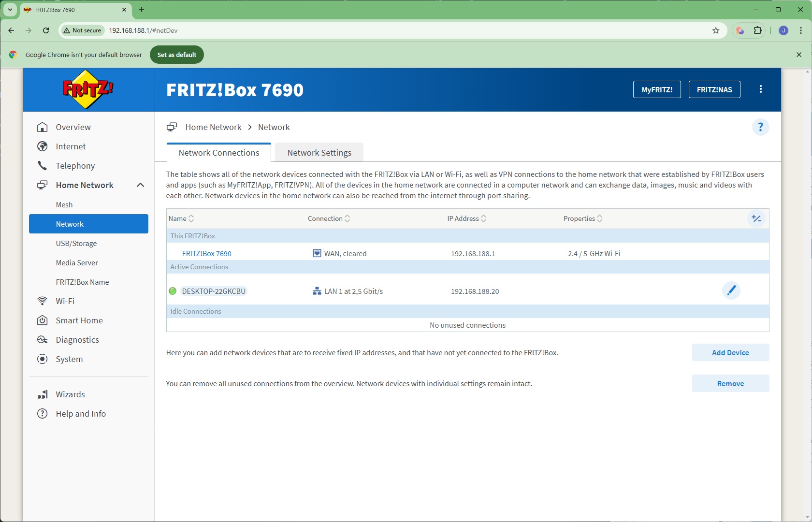Click the '2.4 / 5-GHz Wi-Fi' property text
The width and height of the screenshot is (812, 522).
[594, 253]
